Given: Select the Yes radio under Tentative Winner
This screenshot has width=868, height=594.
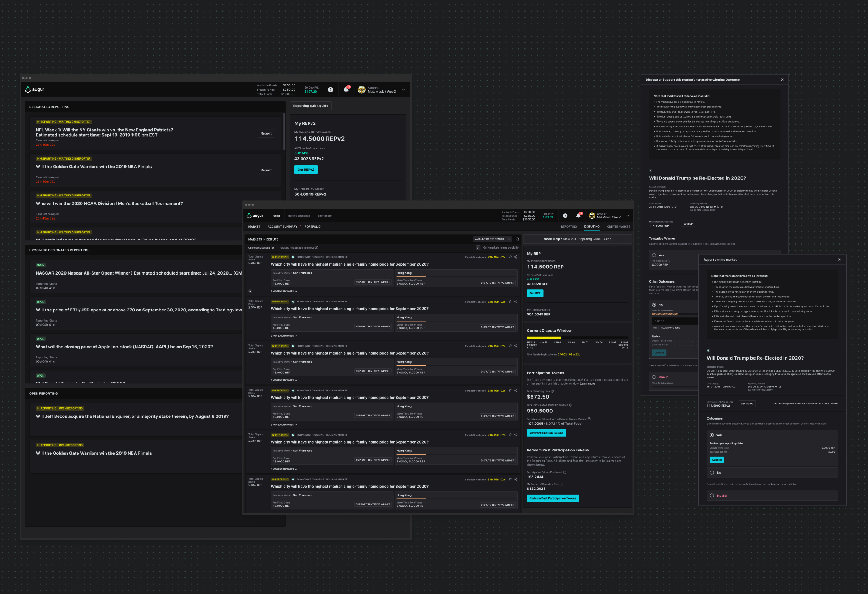Looking at the screenshot, I should 654,255.
